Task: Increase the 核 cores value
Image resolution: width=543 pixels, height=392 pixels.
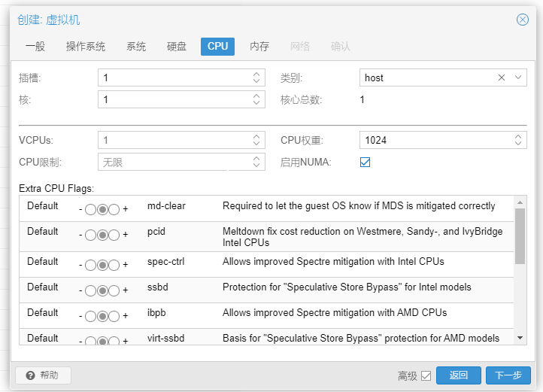Action: [256, 96]
